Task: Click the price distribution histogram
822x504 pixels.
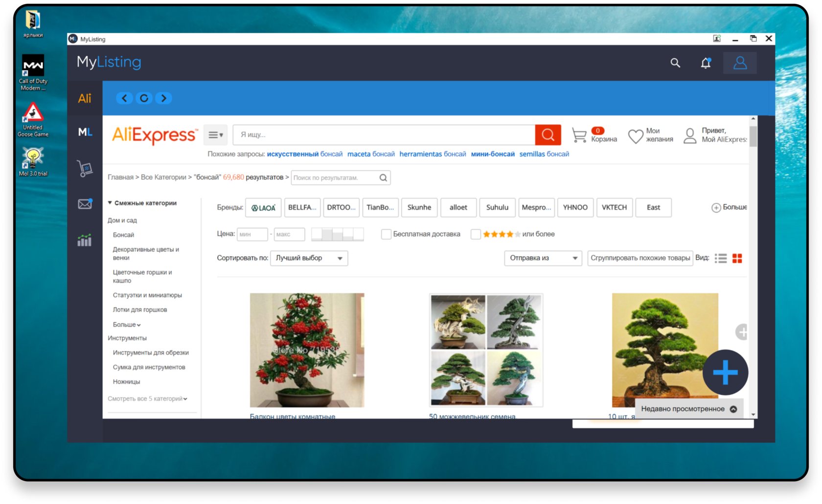Action: tap(338, 235)
